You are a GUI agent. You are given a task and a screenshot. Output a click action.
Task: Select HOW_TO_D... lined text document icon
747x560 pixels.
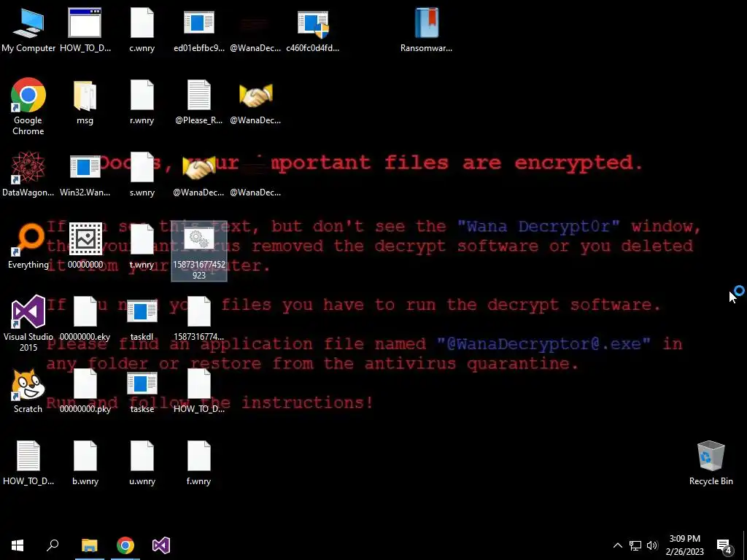coord(28,463)
